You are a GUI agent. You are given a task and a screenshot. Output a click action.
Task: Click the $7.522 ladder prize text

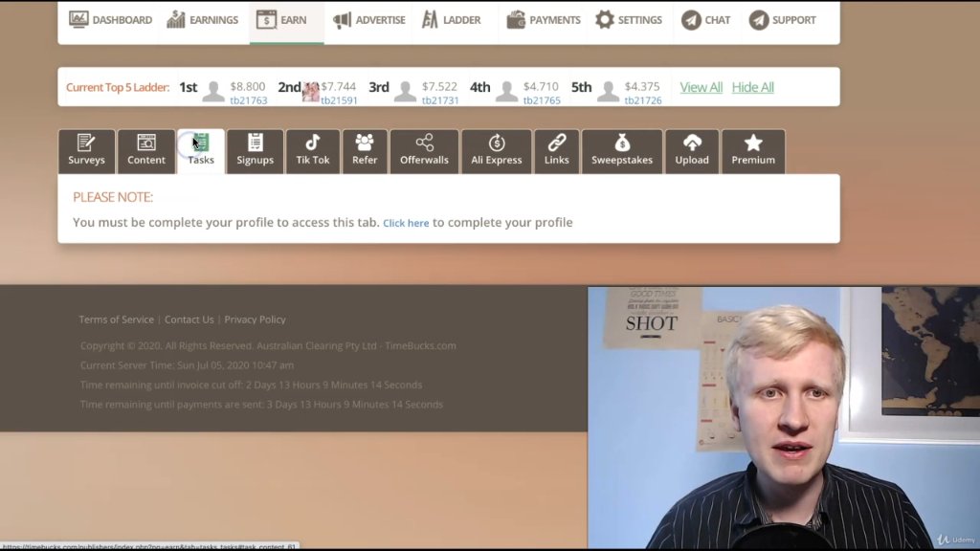point(439,86)
